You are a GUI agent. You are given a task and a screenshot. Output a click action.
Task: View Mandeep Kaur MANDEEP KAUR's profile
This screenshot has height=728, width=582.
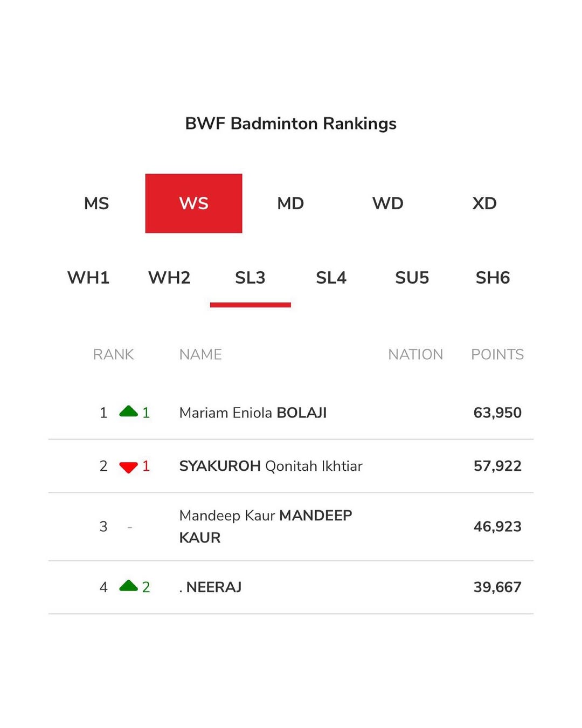(x=265, y=526)
